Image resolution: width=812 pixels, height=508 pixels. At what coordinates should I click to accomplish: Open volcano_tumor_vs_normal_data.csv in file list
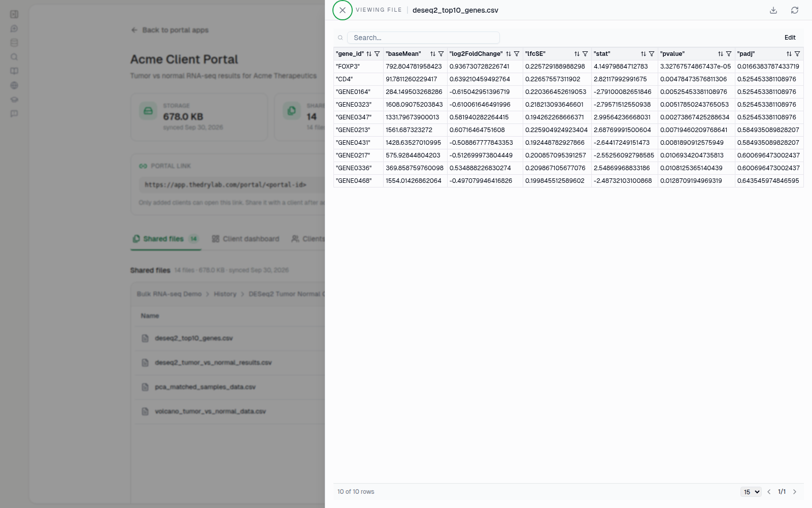tap(210, 411)
